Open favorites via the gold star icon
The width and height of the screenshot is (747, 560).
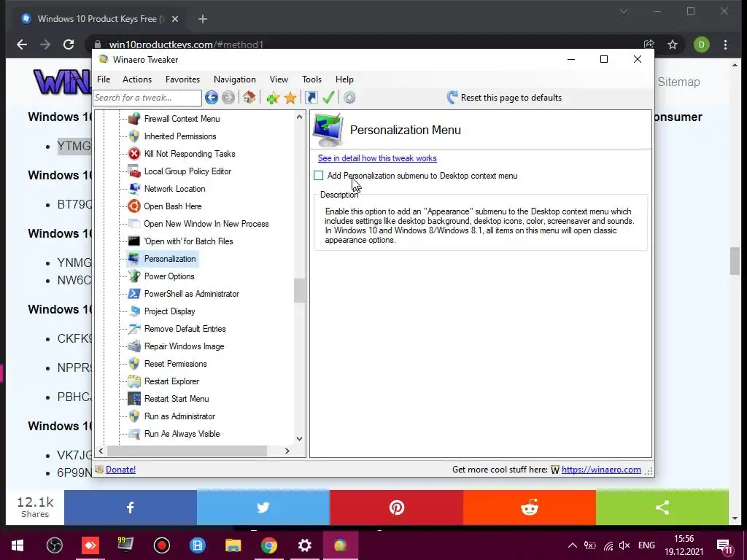click(x=290, y=98)
